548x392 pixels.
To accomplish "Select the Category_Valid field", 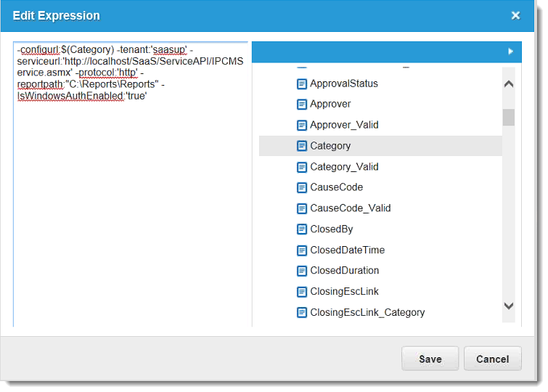I will (x=344, y=167).
